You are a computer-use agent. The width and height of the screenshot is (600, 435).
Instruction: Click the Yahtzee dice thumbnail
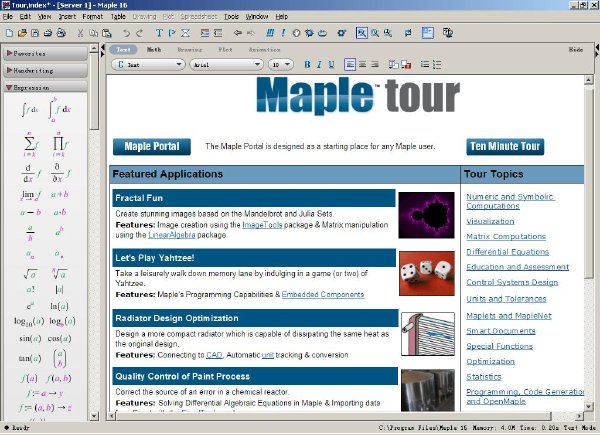427,273
